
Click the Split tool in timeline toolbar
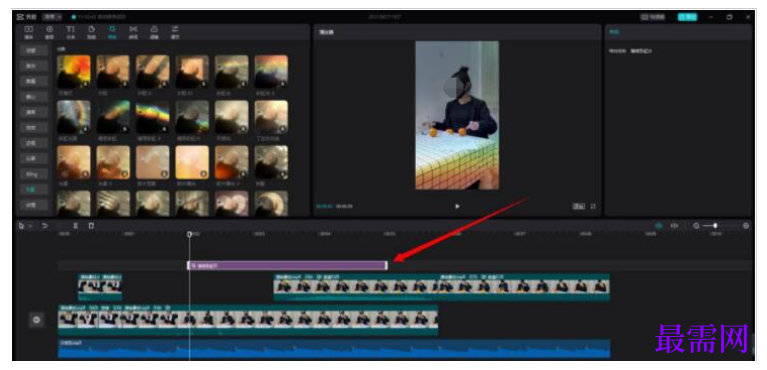pos(75,226)
